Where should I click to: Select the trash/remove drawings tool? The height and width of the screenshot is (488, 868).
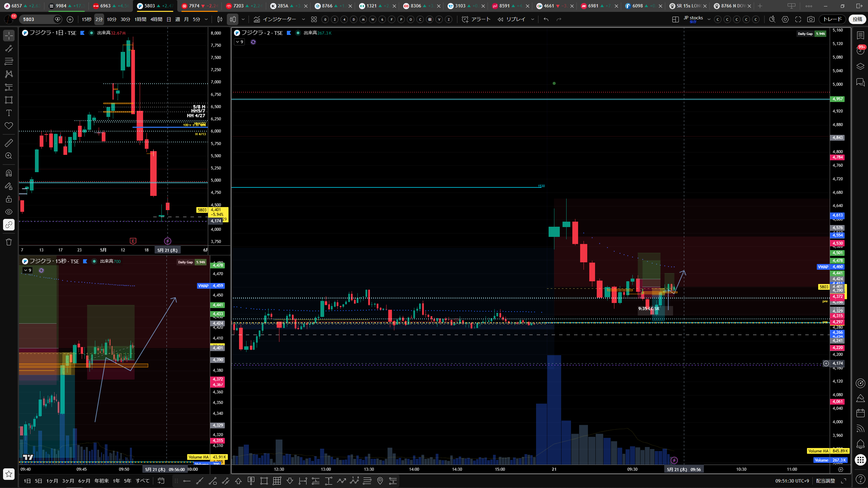[x=9, y=242]
